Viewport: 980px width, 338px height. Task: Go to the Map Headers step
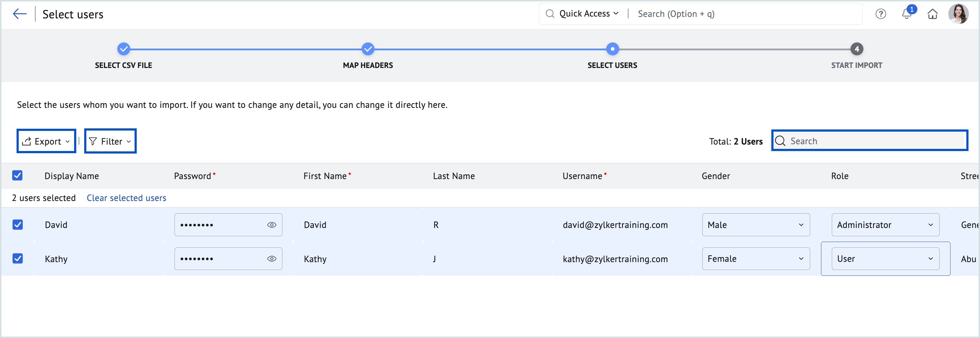point(367,49)
